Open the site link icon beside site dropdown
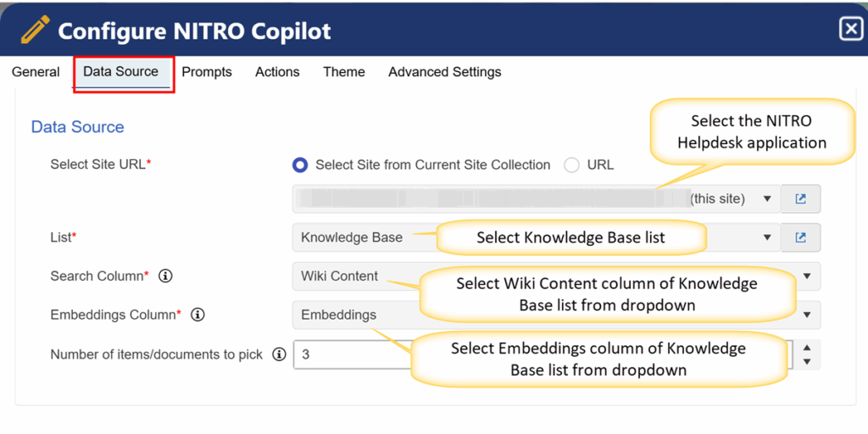This screenshot has height=434, width=868. click(800, 198)
